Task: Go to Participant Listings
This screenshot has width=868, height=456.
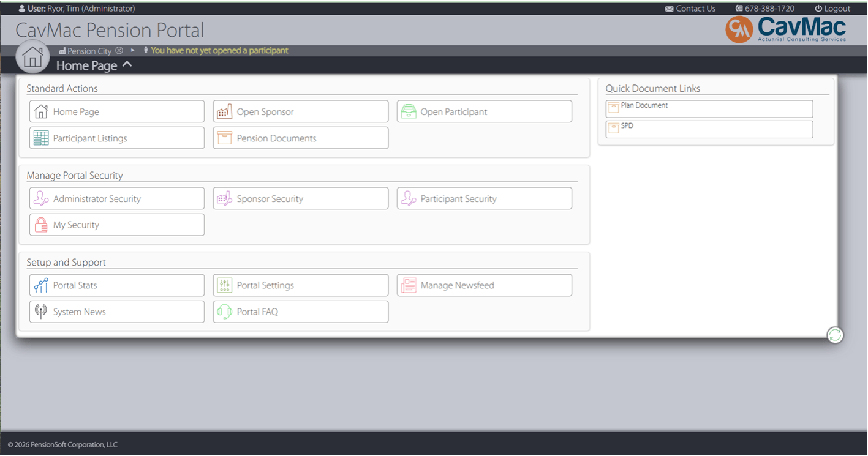Action: (117, 138)
